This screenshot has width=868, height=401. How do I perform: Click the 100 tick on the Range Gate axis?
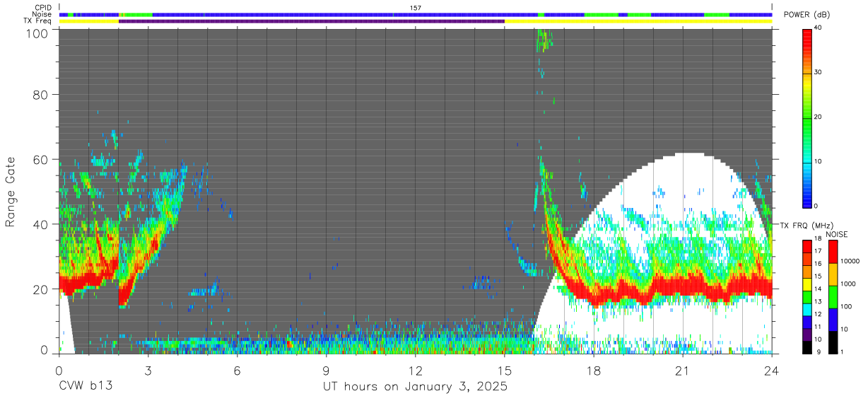point(39,33)
